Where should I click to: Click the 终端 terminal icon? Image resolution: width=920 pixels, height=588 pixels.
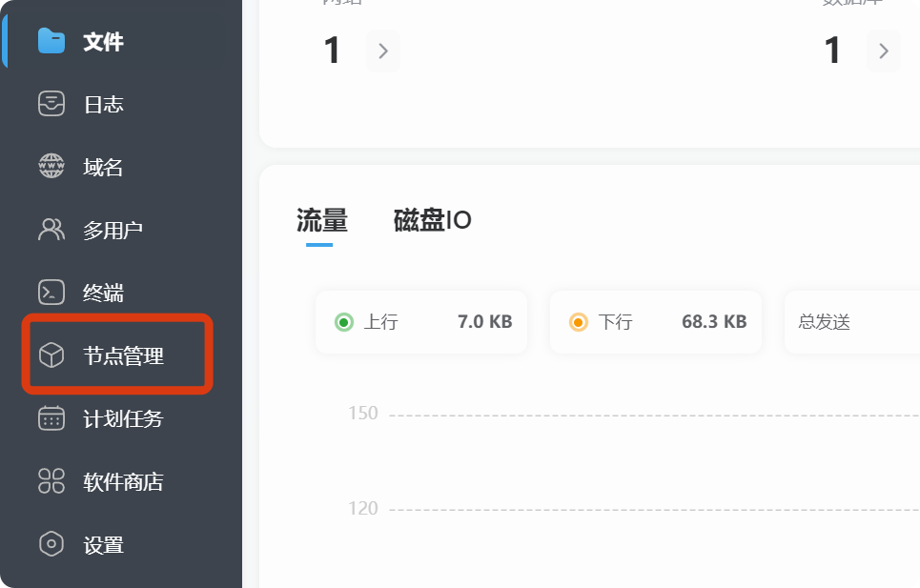point(51,293)
